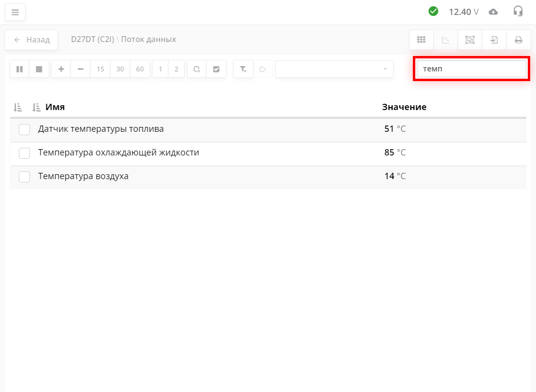Click the printer icon

point(519,40)
